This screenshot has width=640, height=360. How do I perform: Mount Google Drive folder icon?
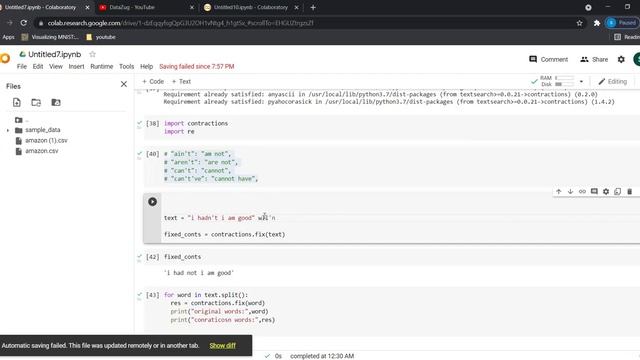pos(56,102)
